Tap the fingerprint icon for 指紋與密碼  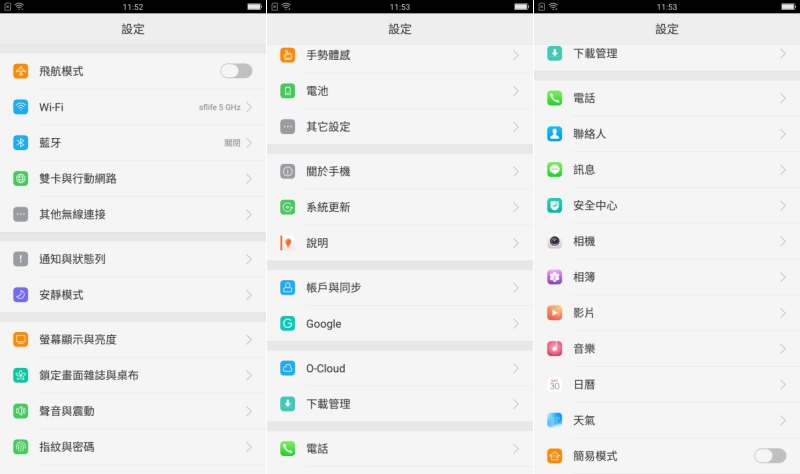(20, 446)
